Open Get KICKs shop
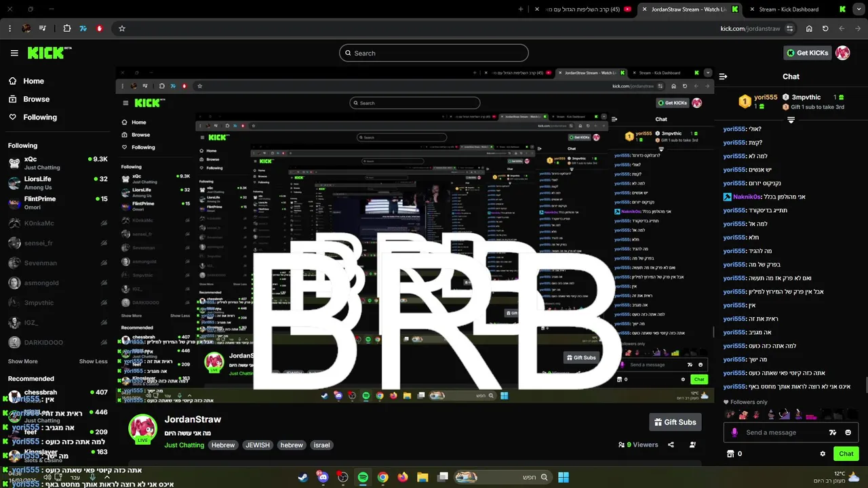 coord(807,53)
